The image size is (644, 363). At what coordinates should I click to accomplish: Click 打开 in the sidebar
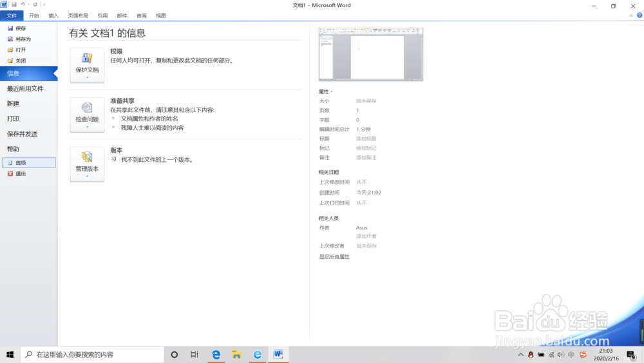click(x=17, y=50)
